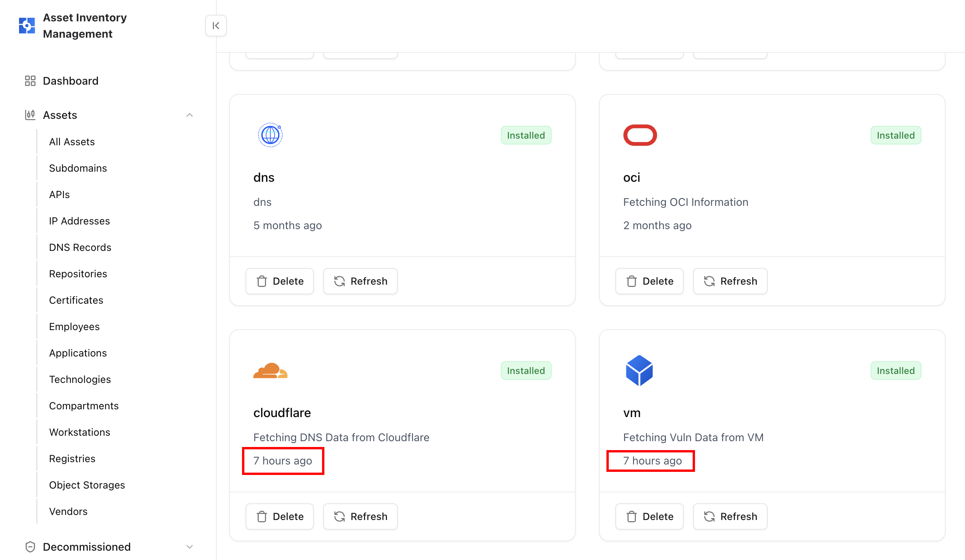Open the Assets menu group
This screenshot has width=965, height=560.
point(60,115)
